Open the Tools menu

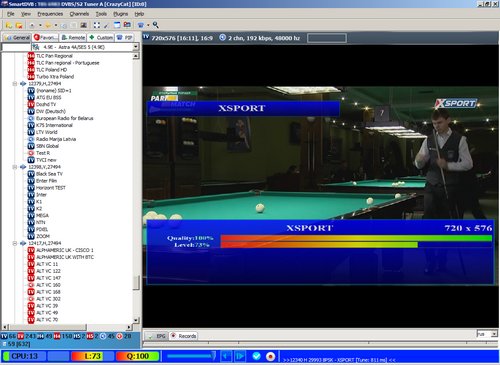(101, 14)
